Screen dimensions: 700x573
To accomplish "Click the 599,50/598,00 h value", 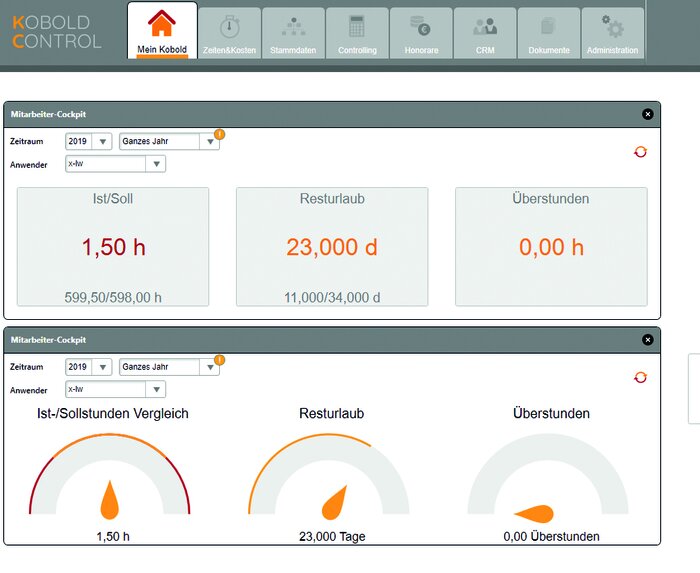I will (x=113, y=297).
